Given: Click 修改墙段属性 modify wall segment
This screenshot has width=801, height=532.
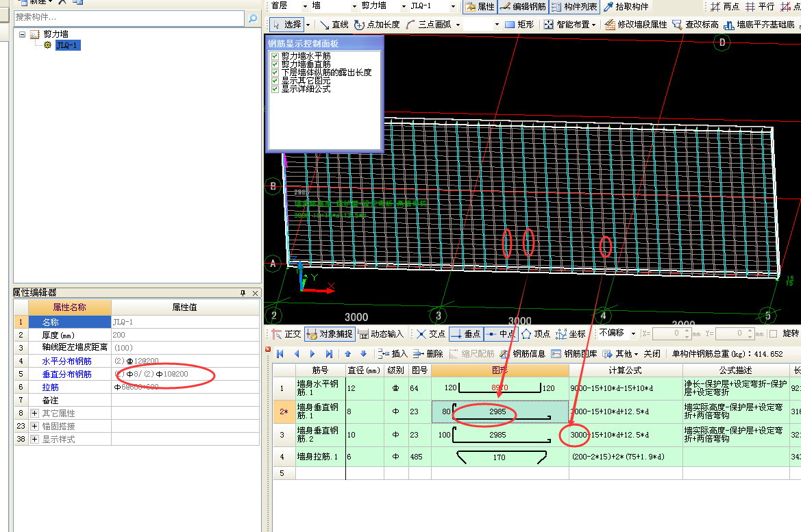Looking at the screenshot, I should (636, 25).
